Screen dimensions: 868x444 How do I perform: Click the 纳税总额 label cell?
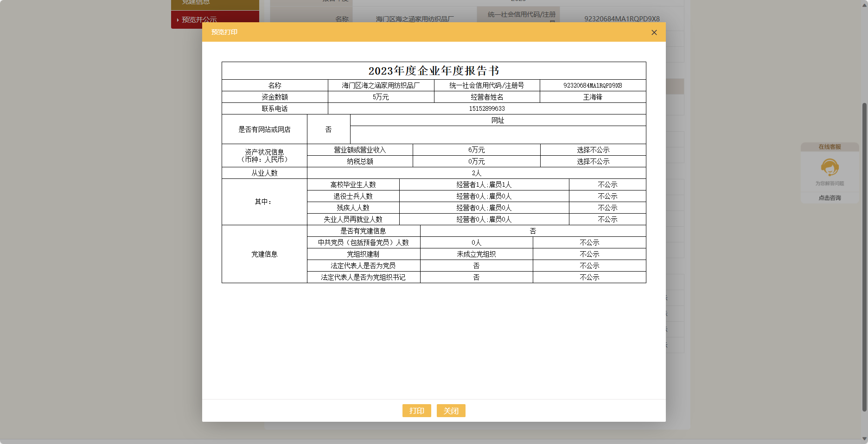click(x=360, y=161)
